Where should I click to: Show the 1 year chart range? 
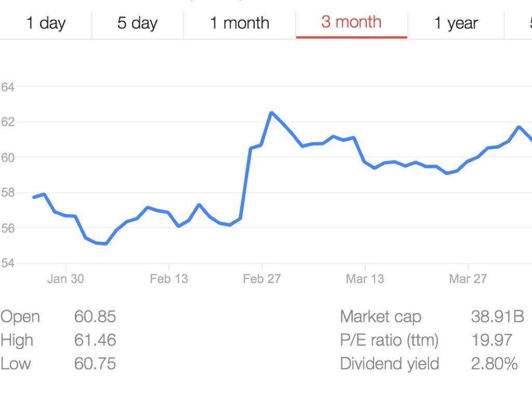pyautogui.click(x=456, y=23)
